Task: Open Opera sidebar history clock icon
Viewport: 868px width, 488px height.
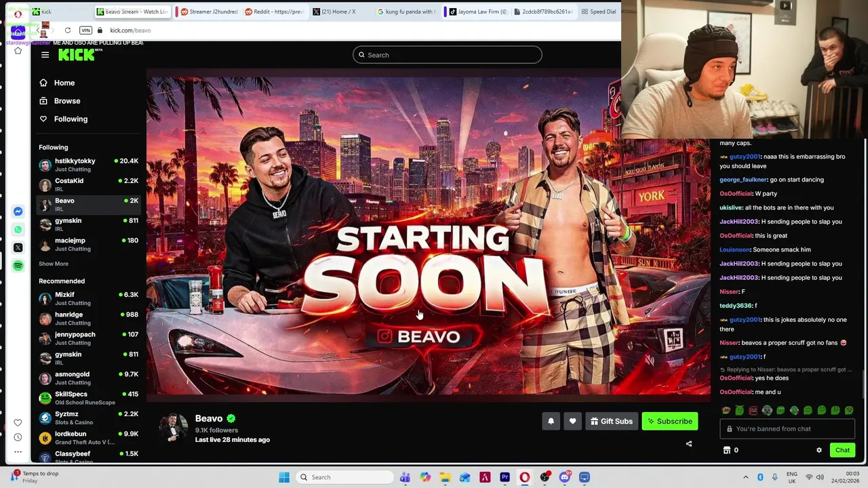Action: (18, 437)
